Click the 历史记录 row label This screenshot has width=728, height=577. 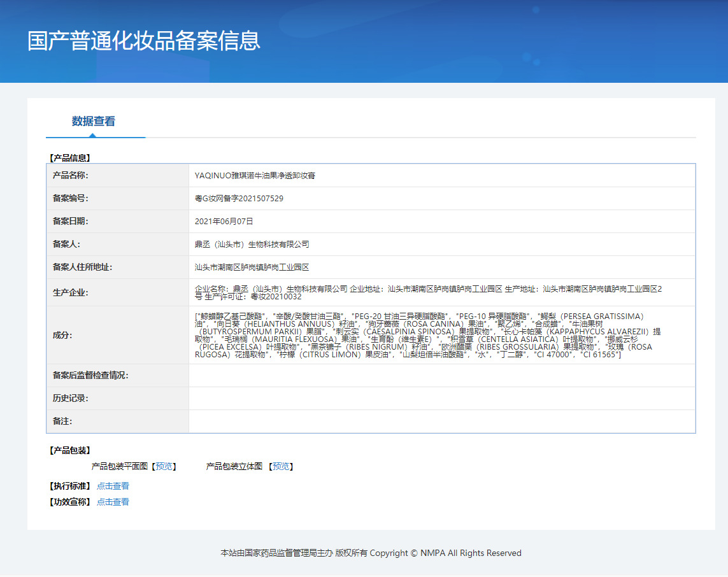click(70, 398)
